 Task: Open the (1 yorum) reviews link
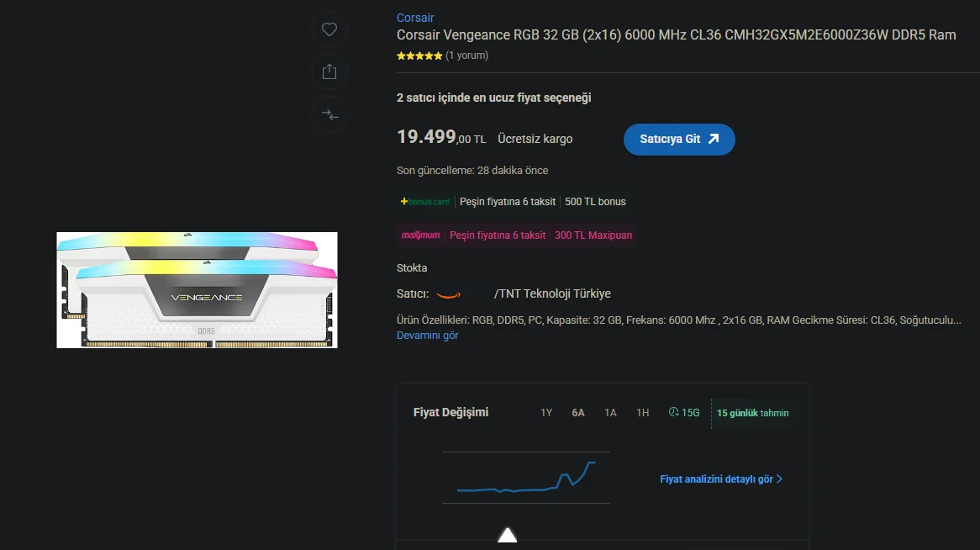tap(466, 55)
